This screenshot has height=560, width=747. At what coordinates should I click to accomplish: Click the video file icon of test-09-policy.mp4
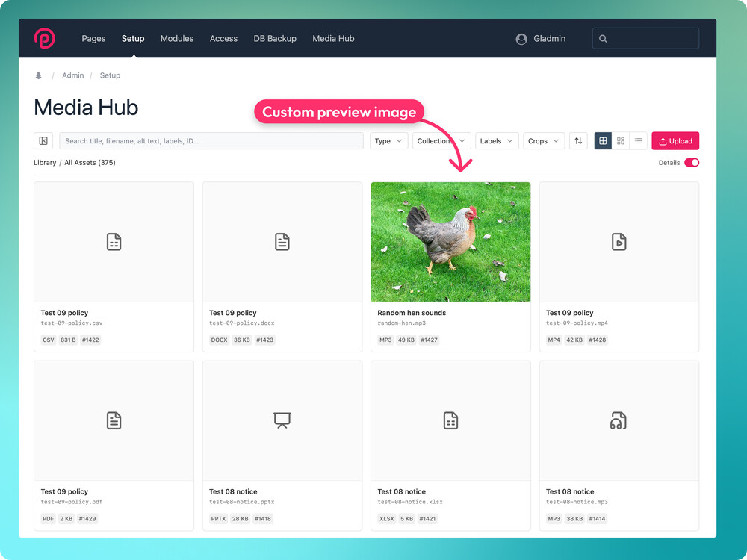coord(619,242)
